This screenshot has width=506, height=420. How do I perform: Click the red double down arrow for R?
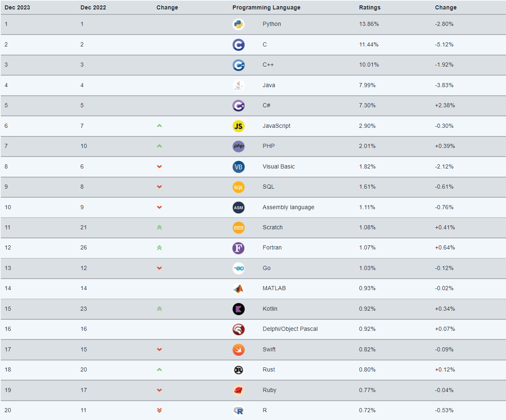coord(159,410)
